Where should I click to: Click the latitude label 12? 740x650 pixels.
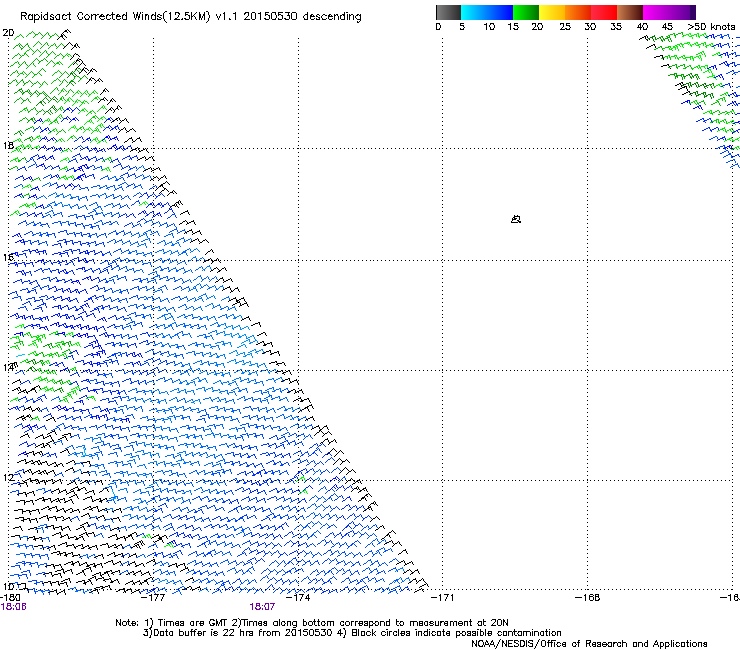pyautogui.click(x=8, y=478)
